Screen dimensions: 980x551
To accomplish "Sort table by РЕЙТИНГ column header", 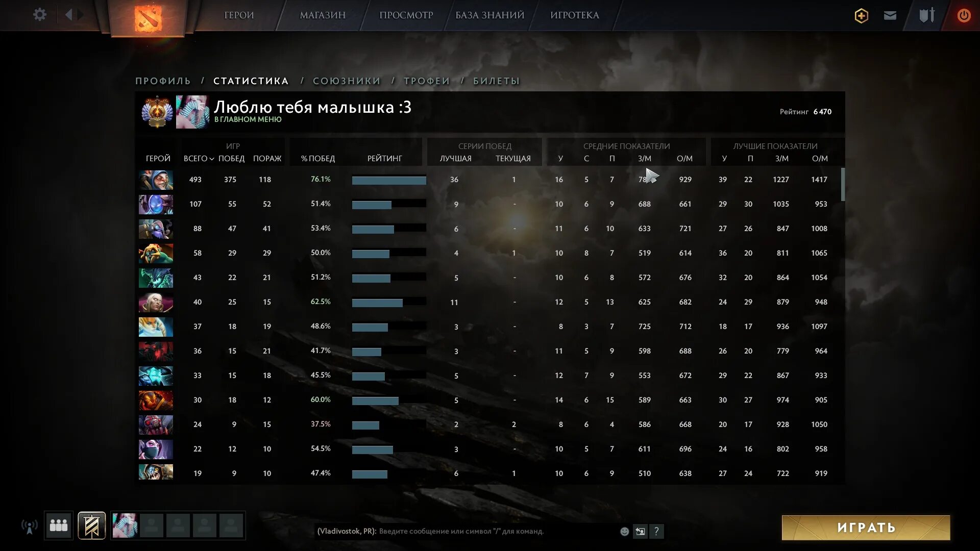I will click(384, 159).
